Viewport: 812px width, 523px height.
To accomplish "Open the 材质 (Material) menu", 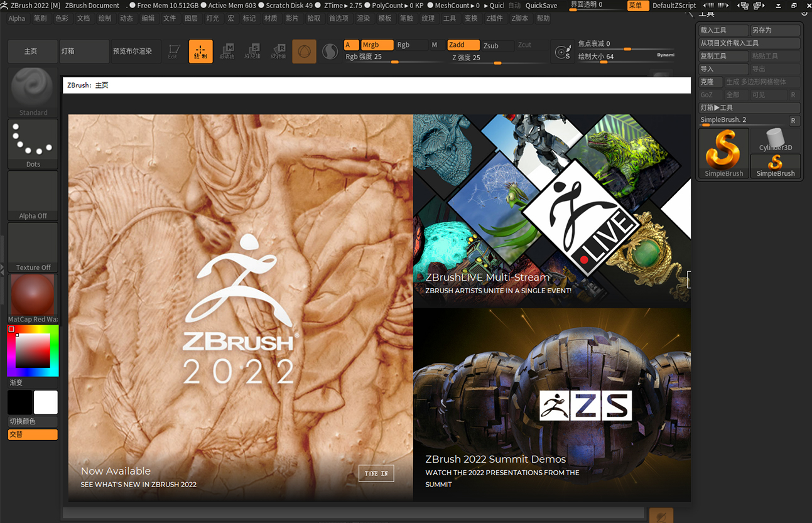I will 271,18.
